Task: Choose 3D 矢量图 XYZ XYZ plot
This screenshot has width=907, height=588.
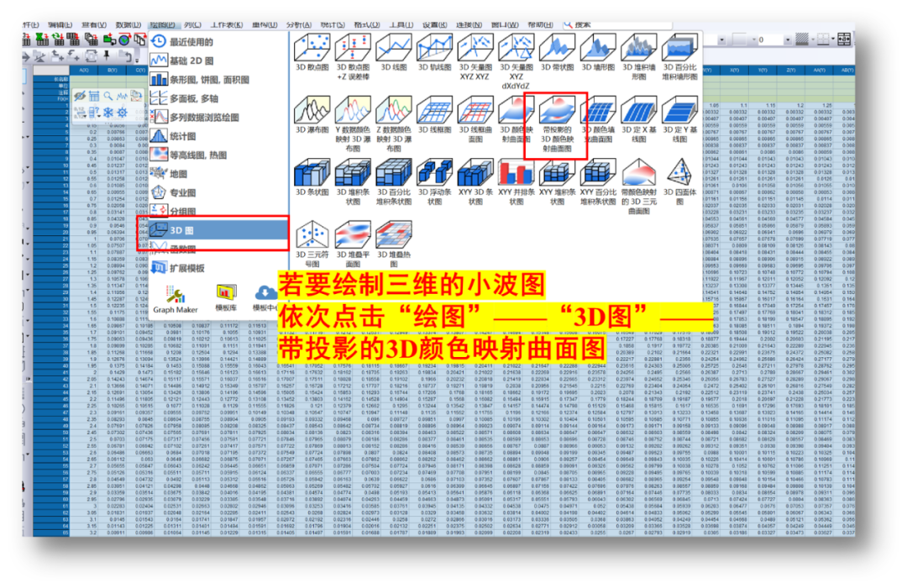Action: [x=475, y=56]
